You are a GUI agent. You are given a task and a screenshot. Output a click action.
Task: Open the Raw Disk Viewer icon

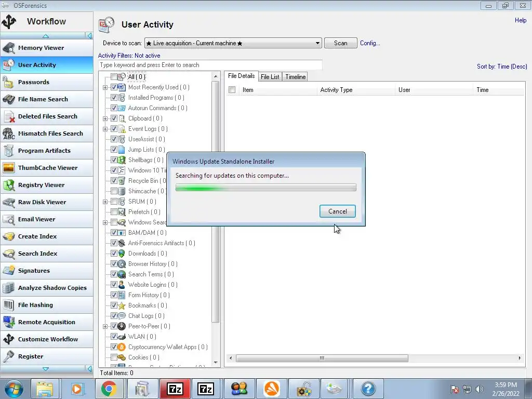(8, 202)
